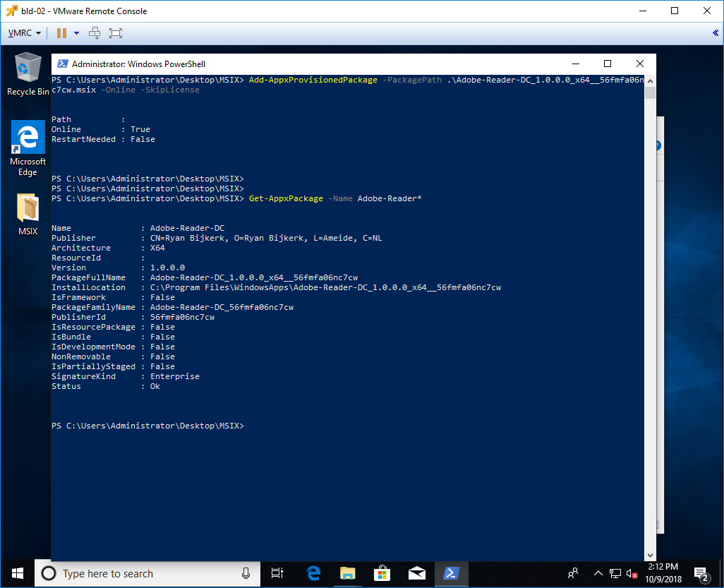Click the Version 1.0.0.0 value
Viewport: 724px width, 588px height.
pos(168,268)
